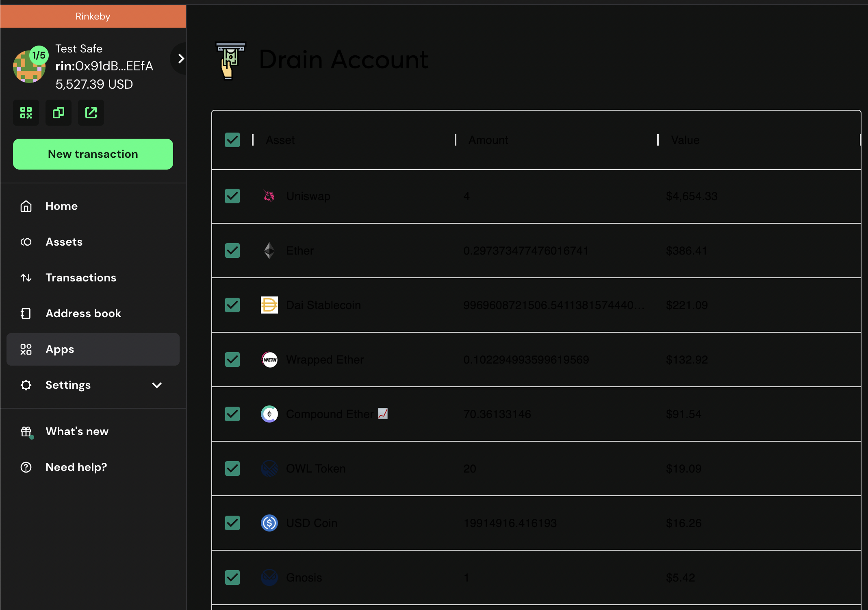Open the Need help question mark entry
Screen dimensions: 868x610
(x=26, y=467)
